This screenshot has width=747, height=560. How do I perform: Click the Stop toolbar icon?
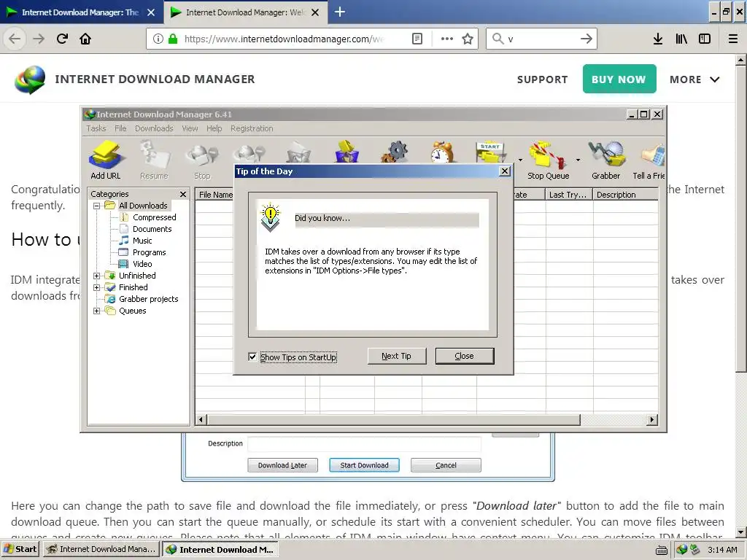point(202,160)
